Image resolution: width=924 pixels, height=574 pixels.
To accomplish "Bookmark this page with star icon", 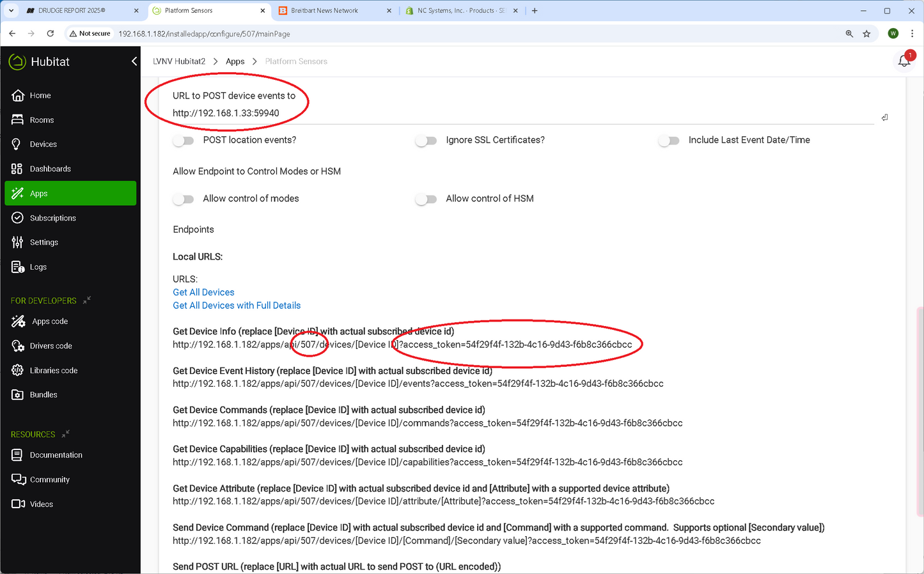I will pos(866,34).
